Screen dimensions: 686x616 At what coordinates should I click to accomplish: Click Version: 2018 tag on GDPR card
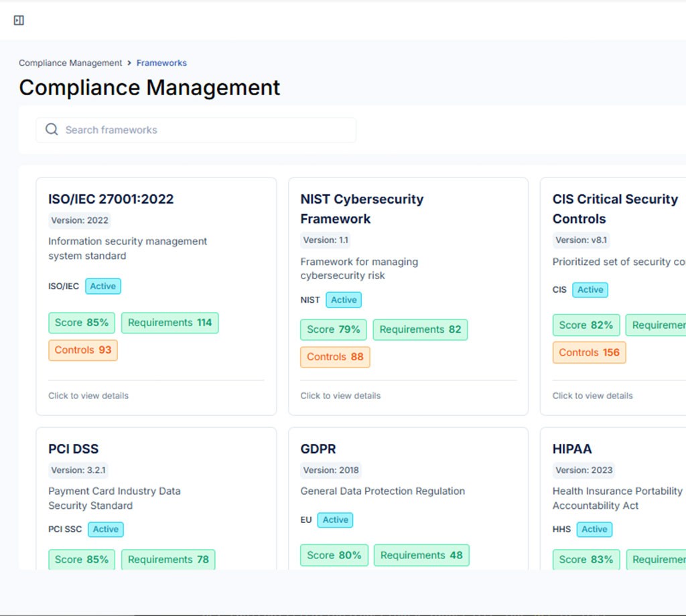click(331, 470)
